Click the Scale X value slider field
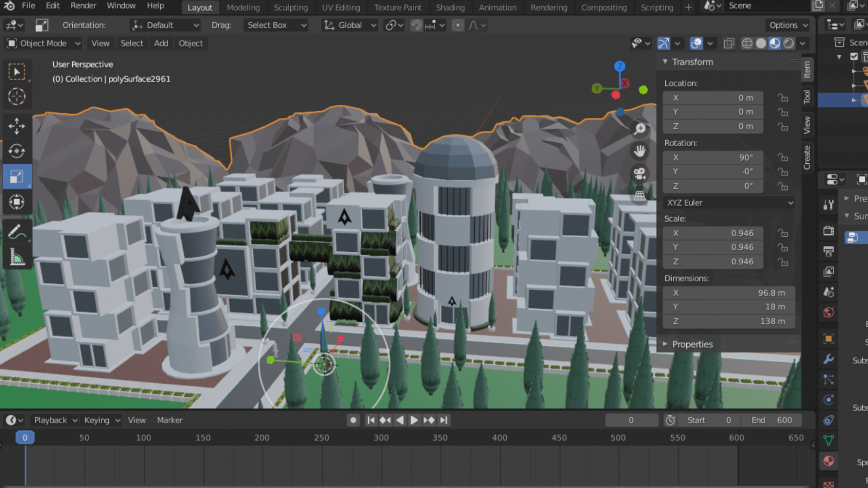The image size is (868, 488). coord(713,233)
